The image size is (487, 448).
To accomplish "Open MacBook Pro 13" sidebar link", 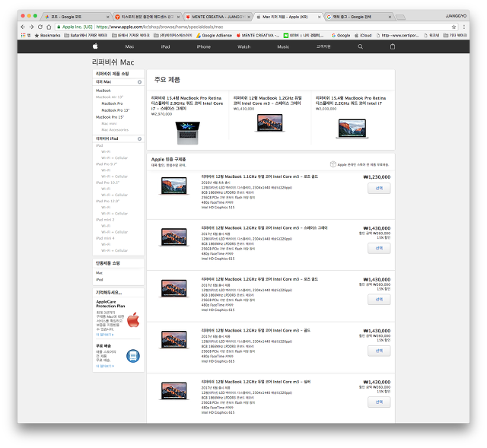I will coord(115,110).
